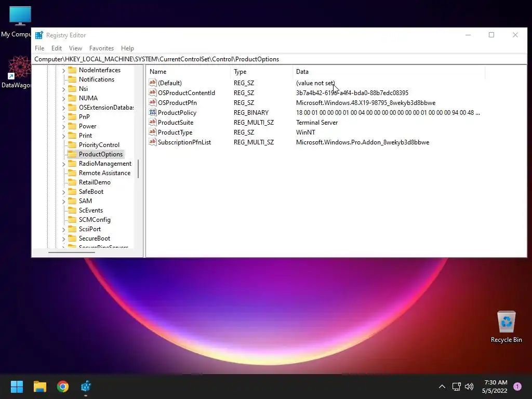532x399 pixels.
Task: Click the Microsoft.Windows.Pro.Addon data value
Action: tap(362, 142)
